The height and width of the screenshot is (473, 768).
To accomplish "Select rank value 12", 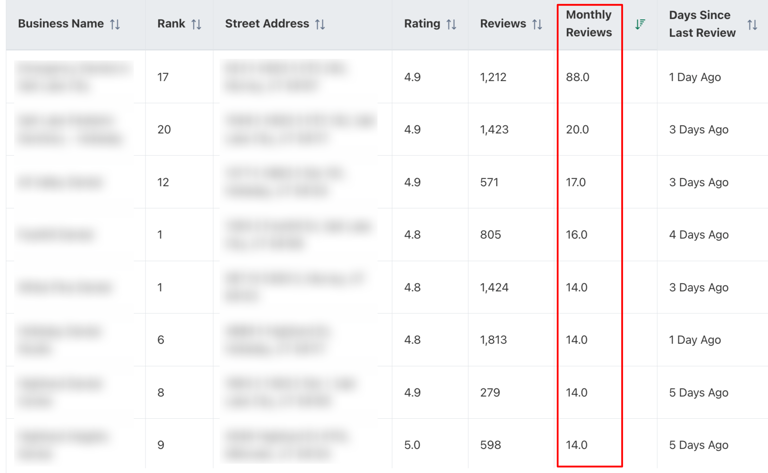I will point(163,183).
